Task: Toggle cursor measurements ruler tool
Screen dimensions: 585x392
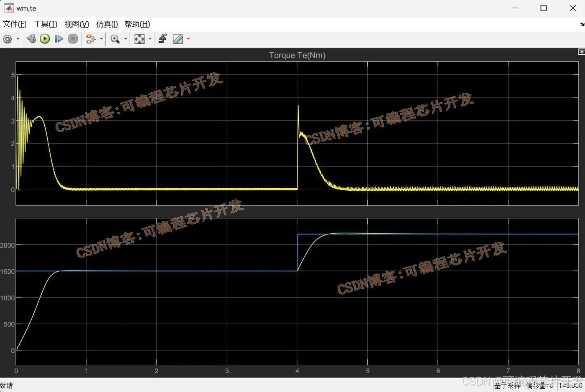Action: pos(178,39)
